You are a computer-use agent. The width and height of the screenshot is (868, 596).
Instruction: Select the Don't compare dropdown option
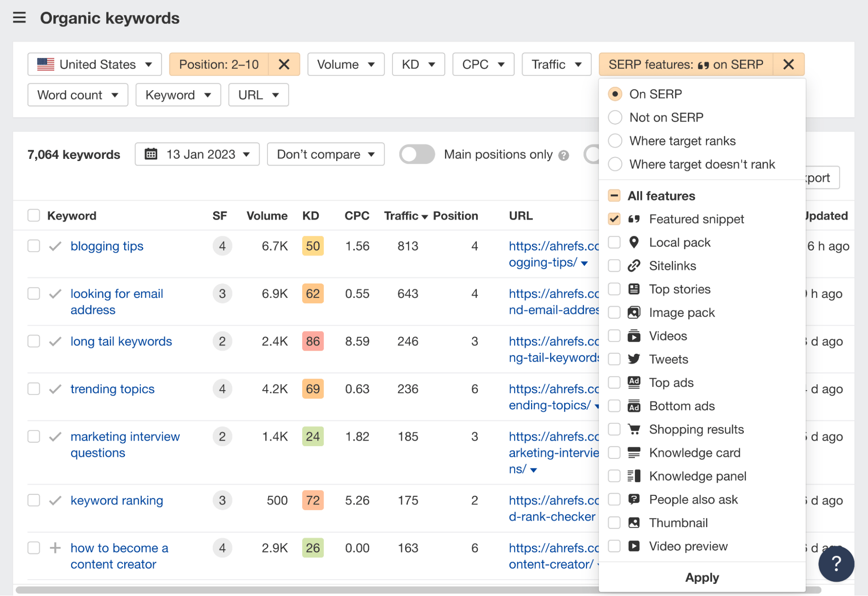tap(324, 154)
